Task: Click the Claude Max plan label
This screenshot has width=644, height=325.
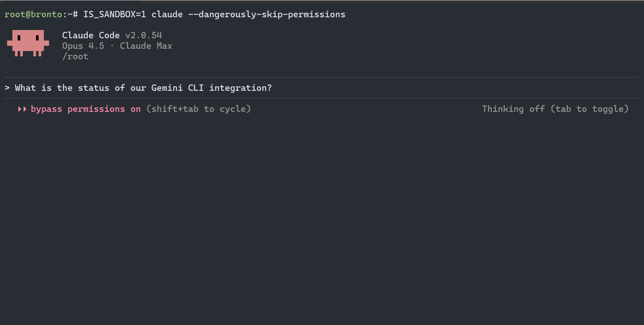Action: tap(146, 46)
